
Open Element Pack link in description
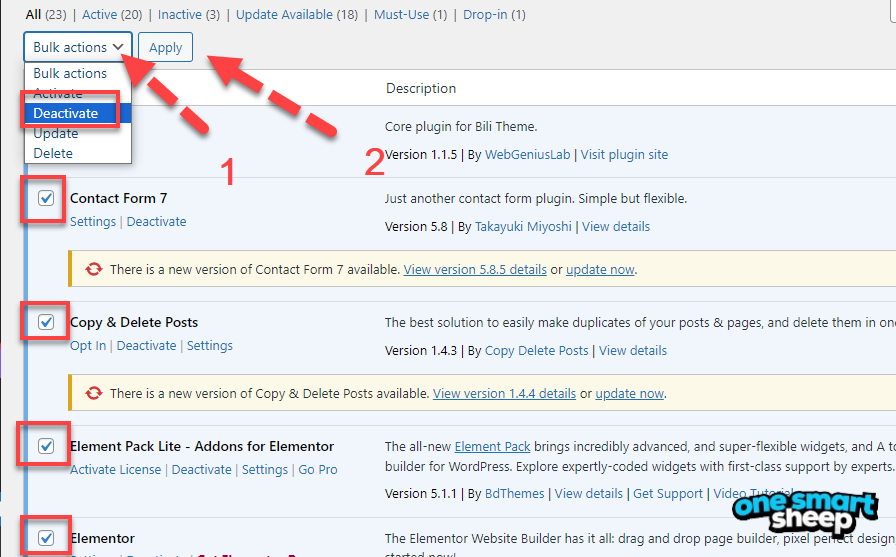pos(493,447)
